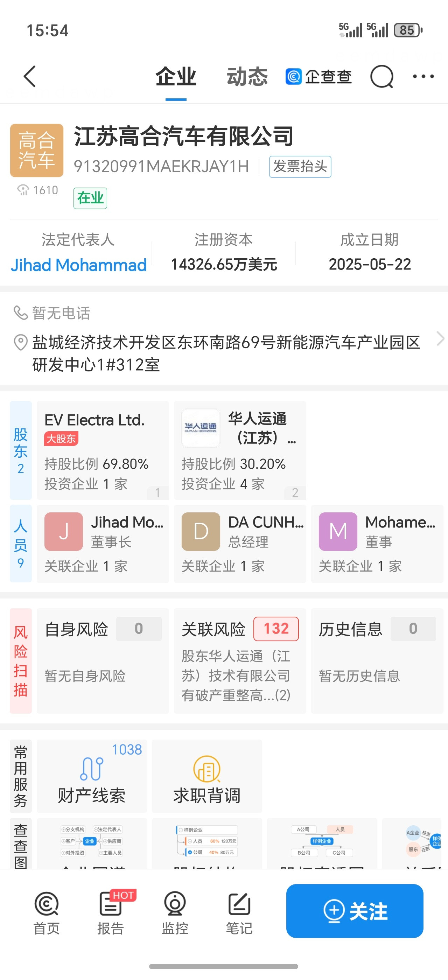This screenshot has width=448, height=980.
Task: Tap the back arrow icon
Action: tap(30, 76)
